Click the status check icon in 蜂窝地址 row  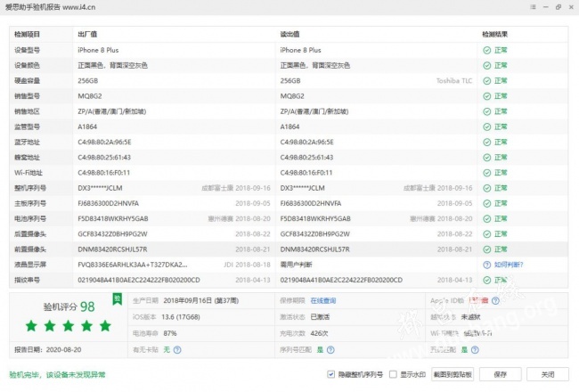[x=487, y=158]
